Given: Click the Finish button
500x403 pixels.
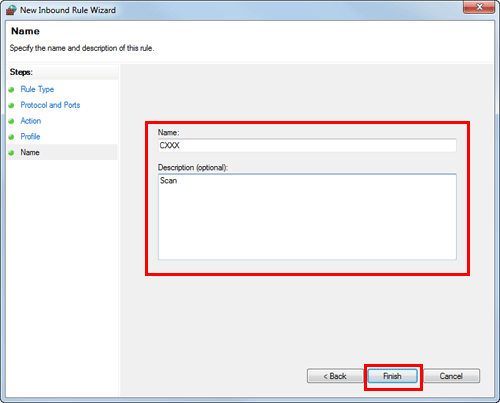Looking at the screenshot, I should pyautogui.click(x=392, y=376).
